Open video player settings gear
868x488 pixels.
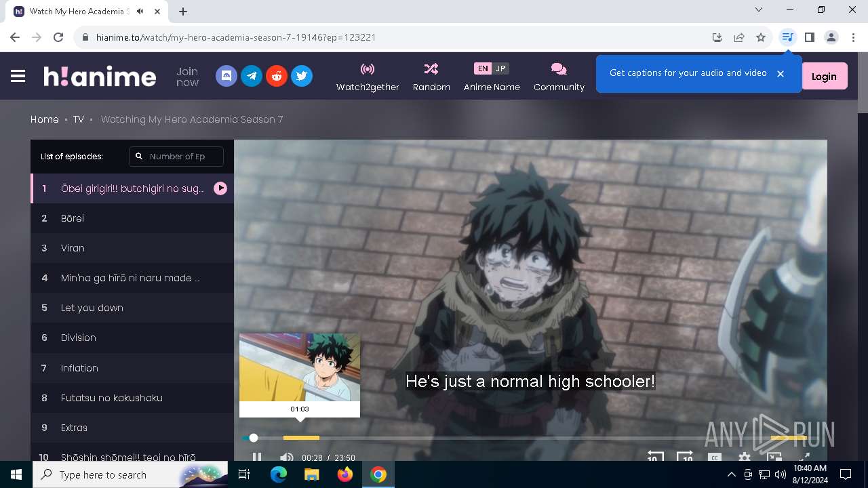745,457
